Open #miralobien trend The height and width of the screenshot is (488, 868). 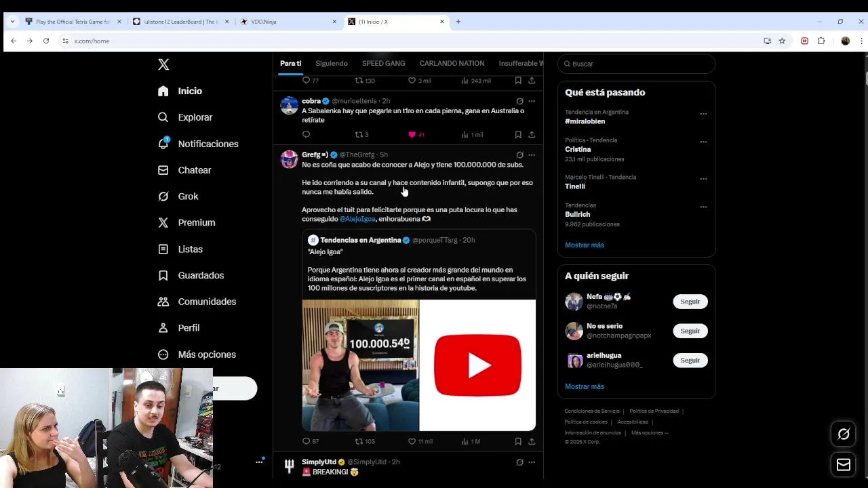(585, 121)
